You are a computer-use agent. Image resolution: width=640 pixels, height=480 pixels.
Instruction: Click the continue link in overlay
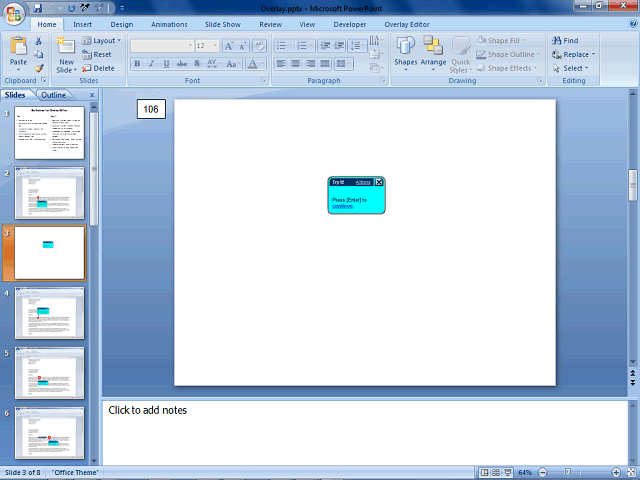pyautogui.click(x=343, y=206)
